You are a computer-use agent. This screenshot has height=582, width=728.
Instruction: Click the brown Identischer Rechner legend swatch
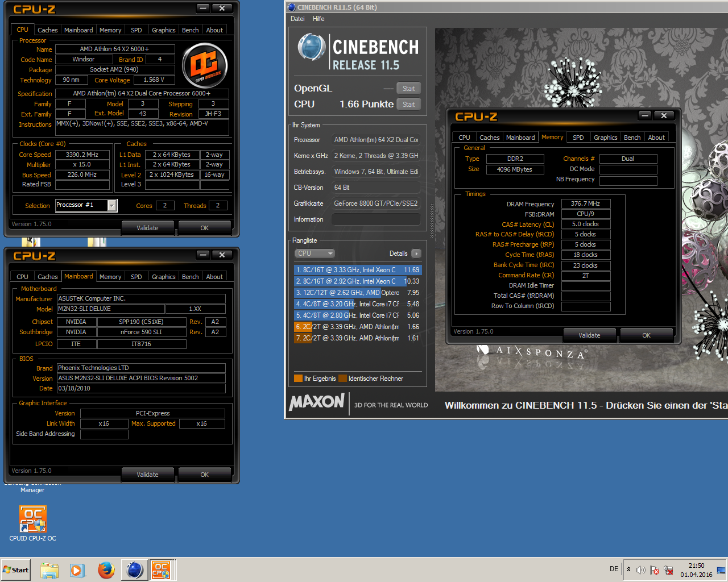(x=342, y=379)
